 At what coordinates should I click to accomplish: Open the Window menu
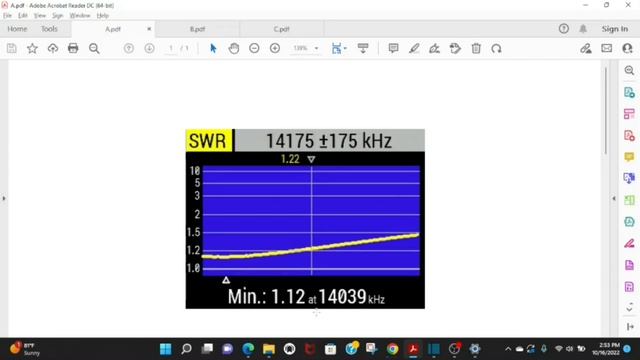click(80, 16)
